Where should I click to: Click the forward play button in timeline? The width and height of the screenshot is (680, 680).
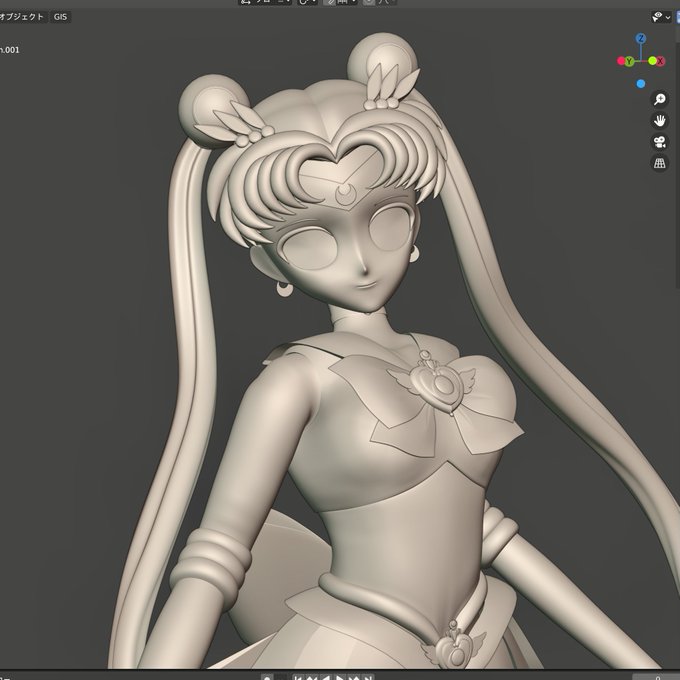(x=340, y=677)
